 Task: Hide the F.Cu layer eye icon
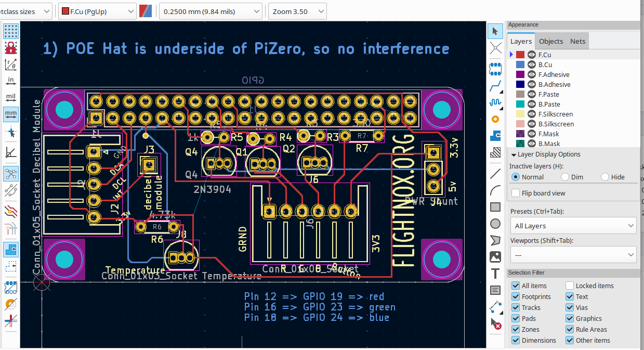click(x=532, y=55)
